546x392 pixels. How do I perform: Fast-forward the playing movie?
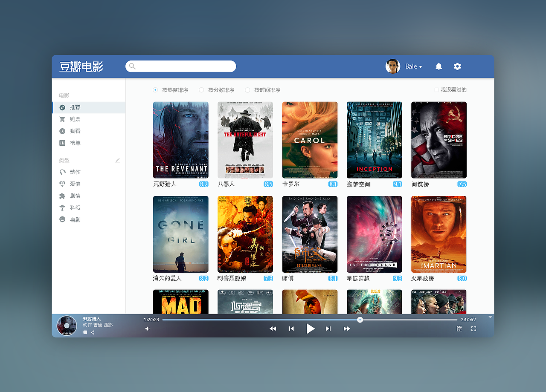pos(347,329)
